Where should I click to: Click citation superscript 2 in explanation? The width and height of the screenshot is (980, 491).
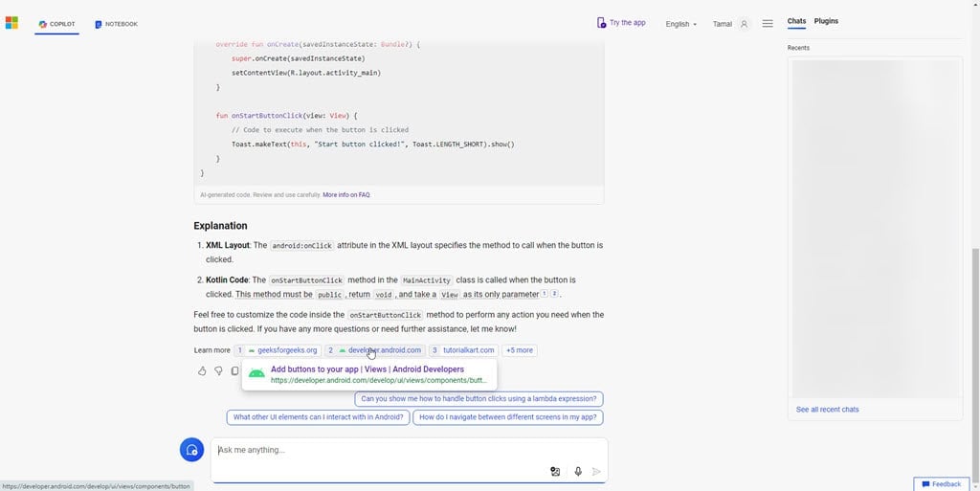pos(554,294)
